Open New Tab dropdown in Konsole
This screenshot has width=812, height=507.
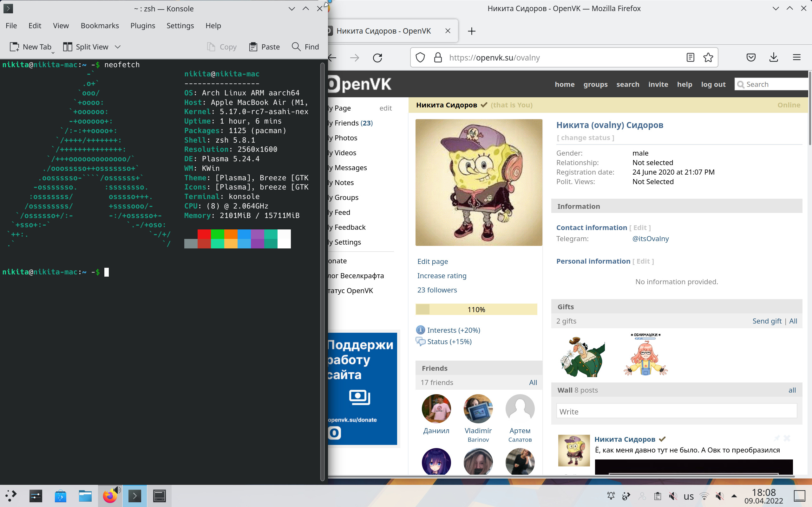click(x=53, y=52)
